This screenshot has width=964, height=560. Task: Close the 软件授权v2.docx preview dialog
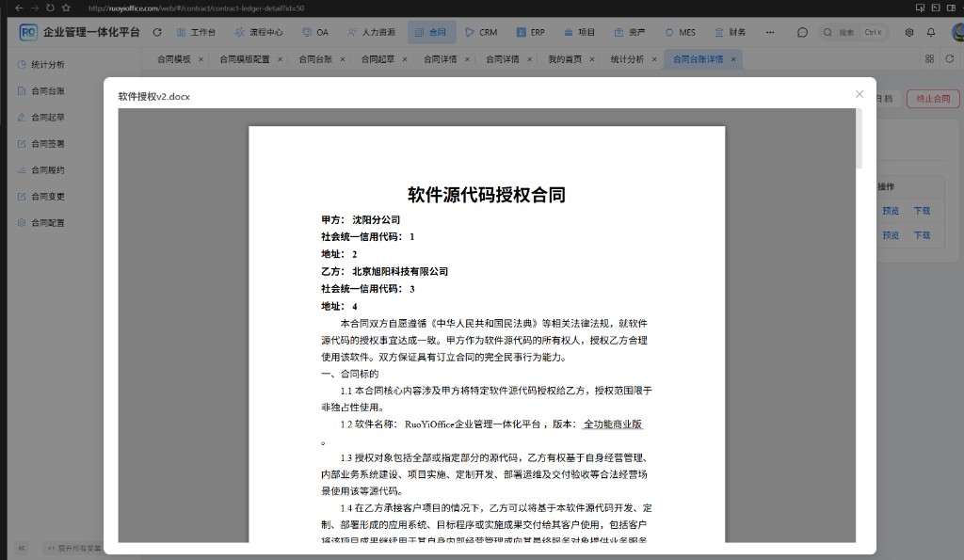860,94
